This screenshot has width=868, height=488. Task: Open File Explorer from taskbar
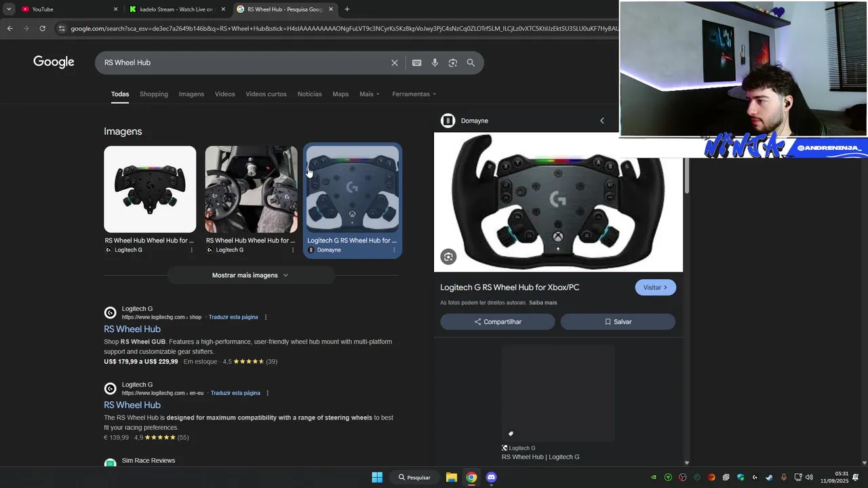click(x=451, y=477)
